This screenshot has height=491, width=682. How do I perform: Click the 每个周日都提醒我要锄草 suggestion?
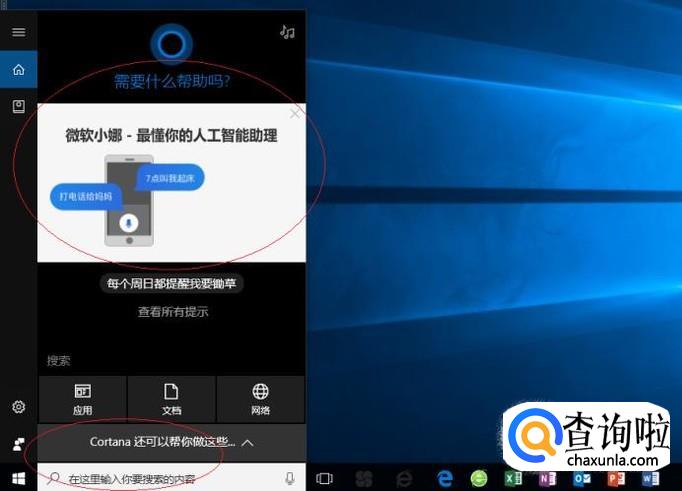point(171,284)
